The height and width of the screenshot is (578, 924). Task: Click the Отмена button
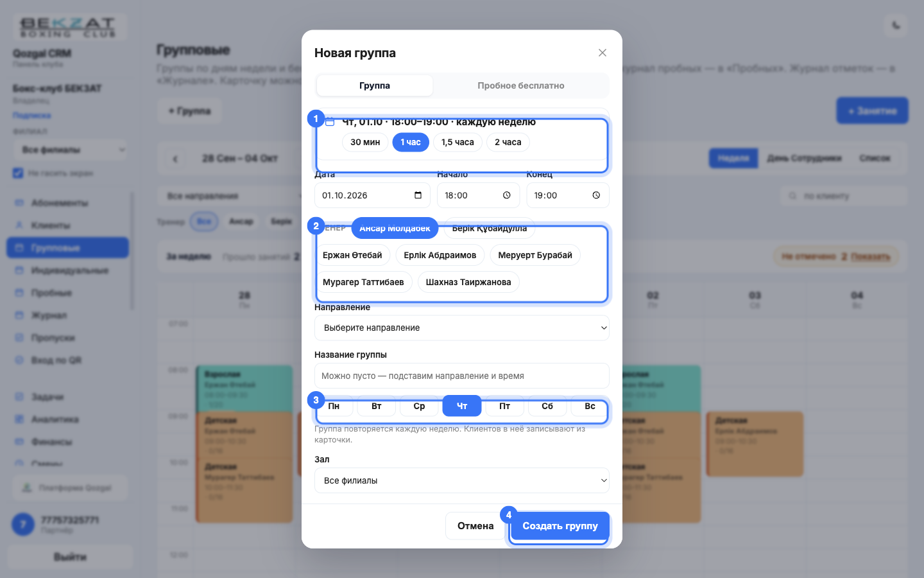coord(475,526)
